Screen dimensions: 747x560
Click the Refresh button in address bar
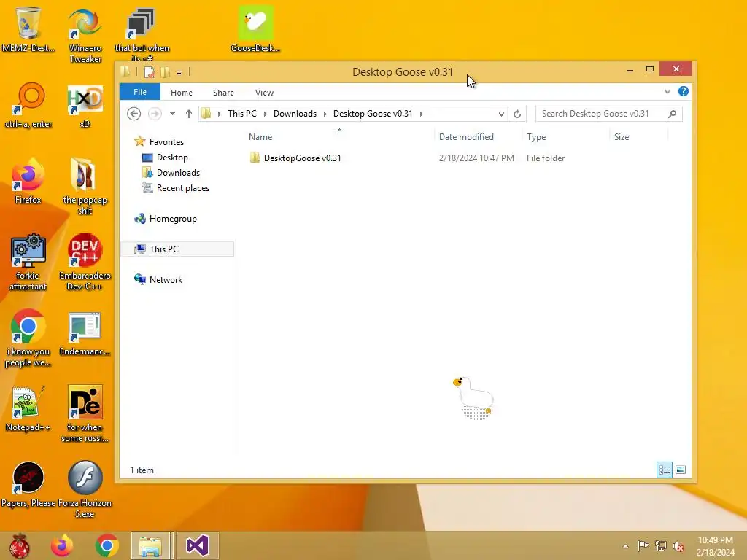pos(517,114)
